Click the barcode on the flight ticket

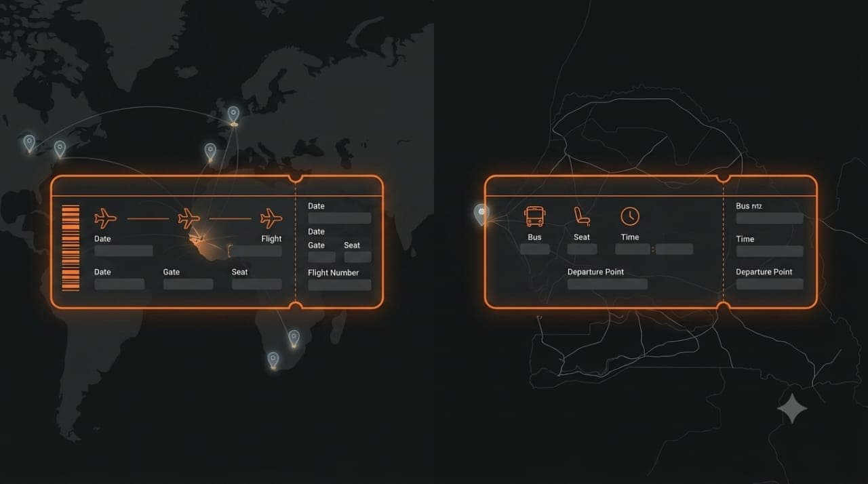click(x=71, y=248)
